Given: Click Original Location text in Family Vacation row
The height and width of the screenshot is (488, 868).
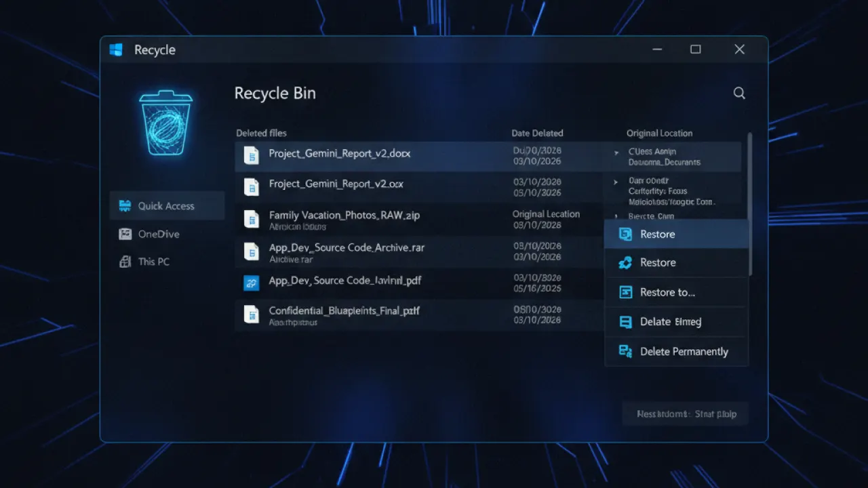Looking at the screenshot, I should [546, 213].
